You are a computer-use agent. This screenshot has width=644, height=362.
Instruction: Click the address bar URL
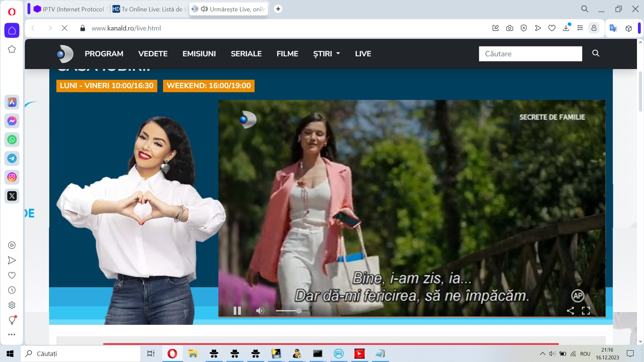126,28
